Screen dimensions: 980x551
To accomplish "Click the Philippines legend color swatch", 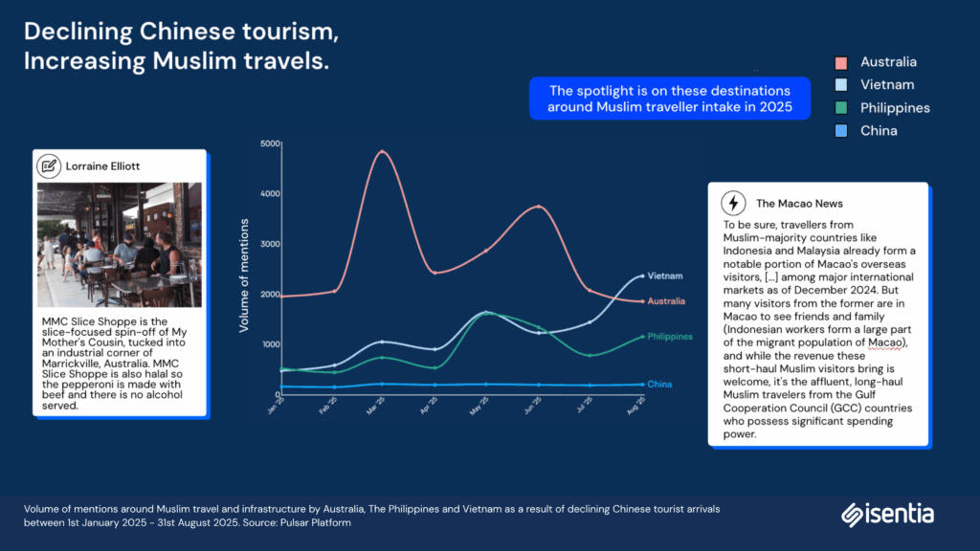I will (841, 108).
